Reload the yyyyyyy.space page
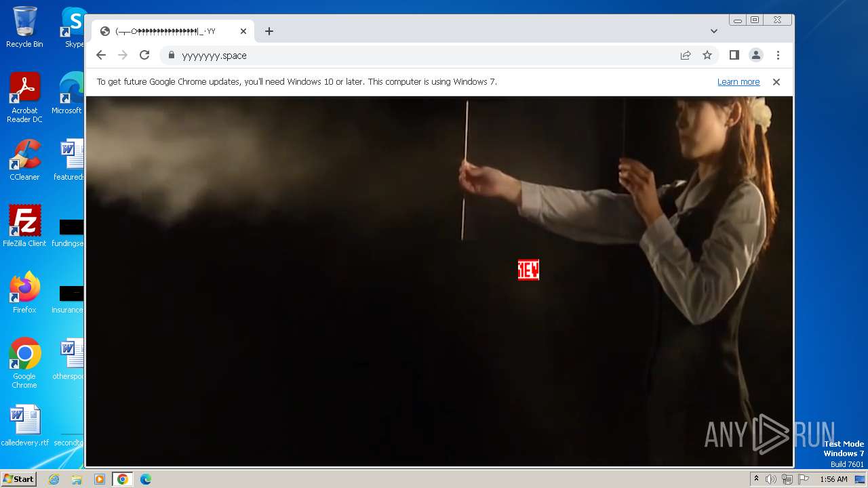The image size is (868, 488). click(144, 56)
